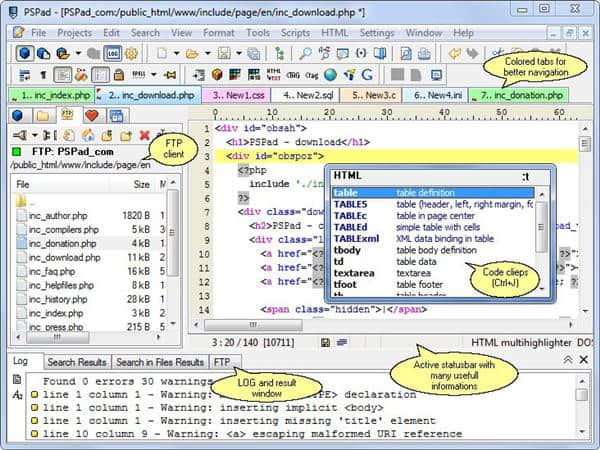The image size is (600, 450).
Task: Open the Favorites heart tab in side panel
Action: point(91,115)
